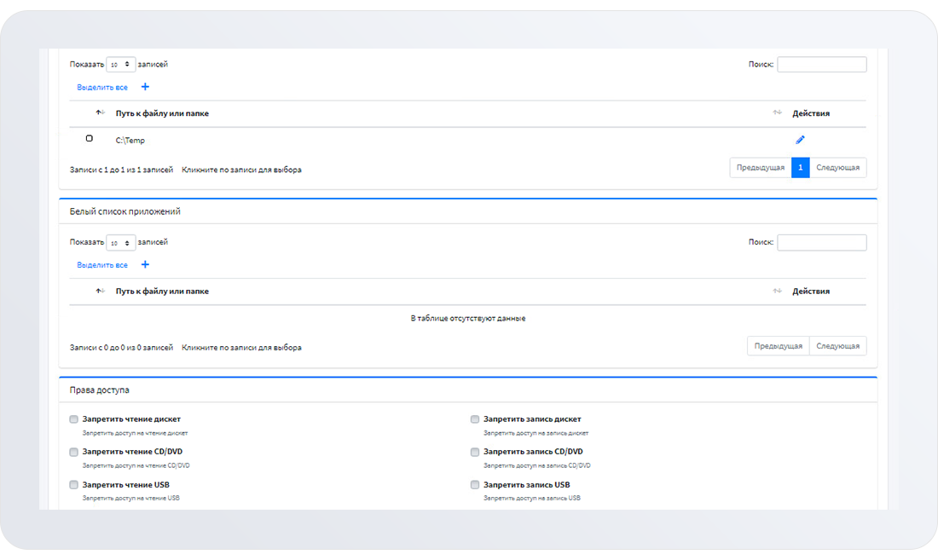Click Выделить все link in the first table
The image size is (938, 560).
(102, 88)
